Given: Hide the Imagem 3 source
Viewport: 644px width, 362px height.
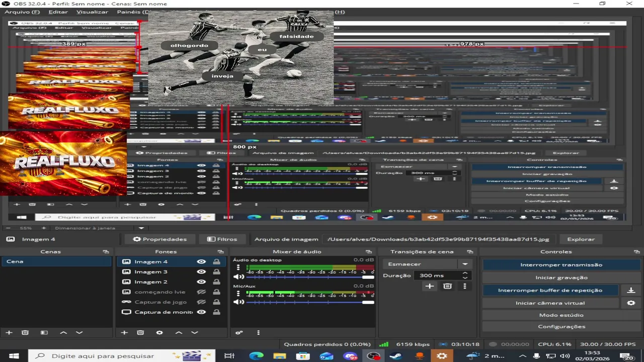Looking at the screenshot, I should click(x=201, y=271).
